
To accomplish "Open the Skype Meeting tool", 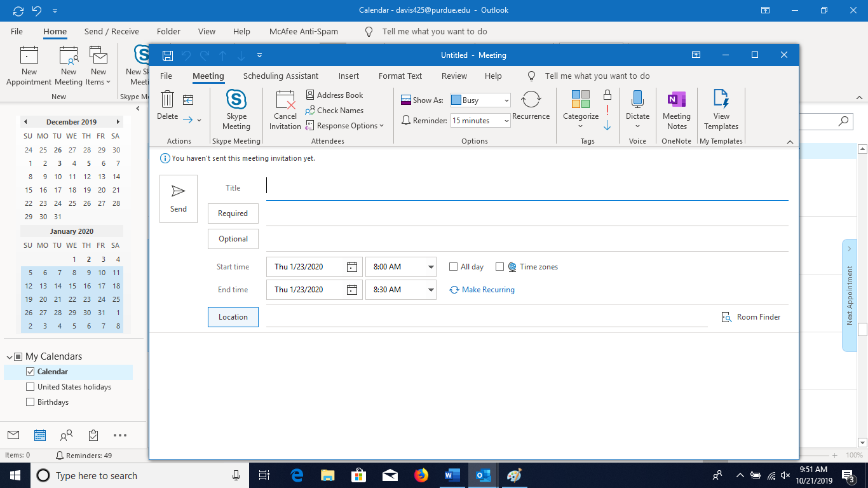I will [236, 109].
